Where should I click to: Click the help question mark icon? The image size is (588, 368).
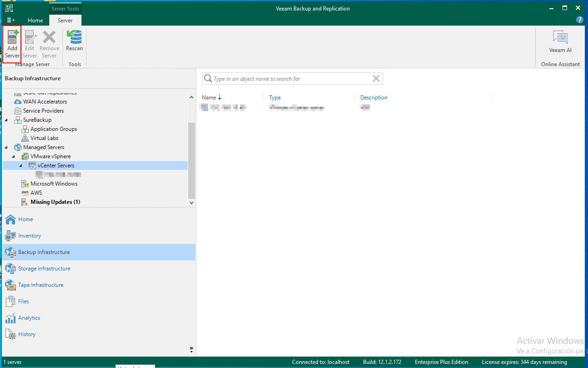tap(579, 20)
